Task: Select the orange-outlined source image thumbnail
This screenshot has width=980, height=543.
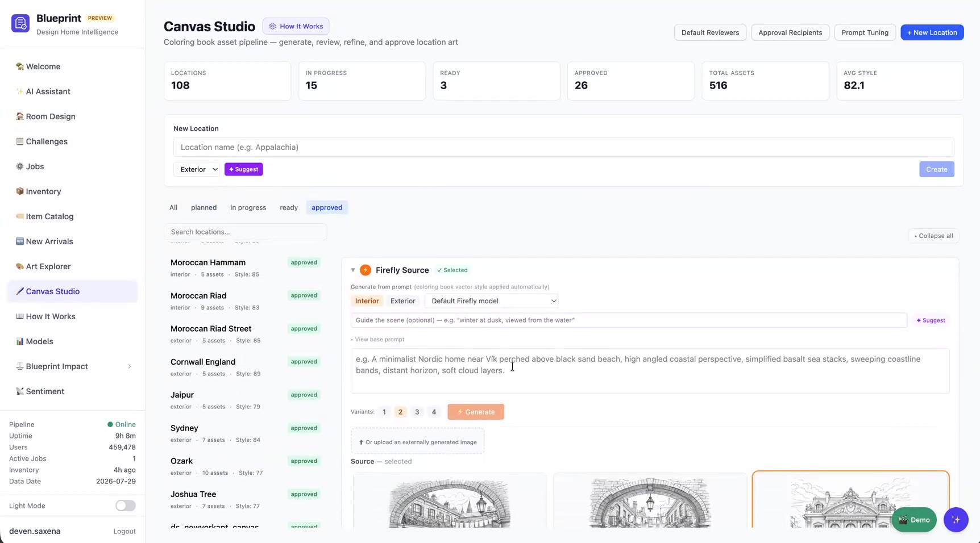Action: [850, 500]
